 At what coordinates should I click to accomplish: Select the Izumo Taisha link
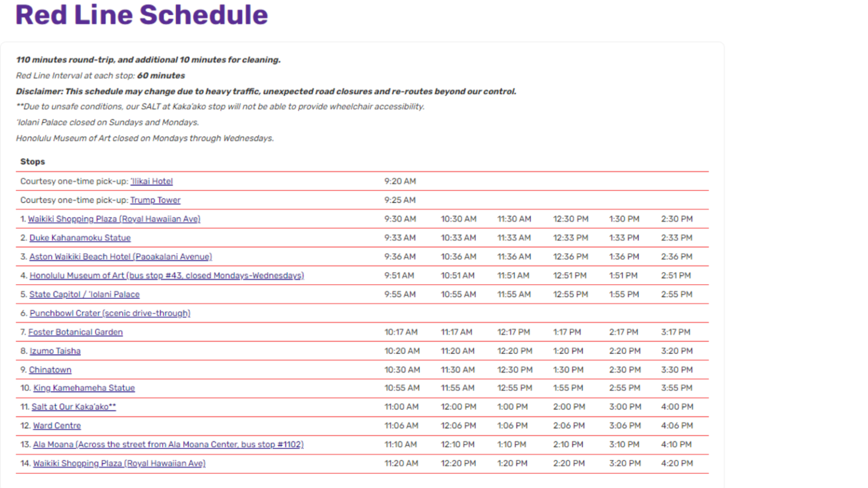tap(55, 351)
